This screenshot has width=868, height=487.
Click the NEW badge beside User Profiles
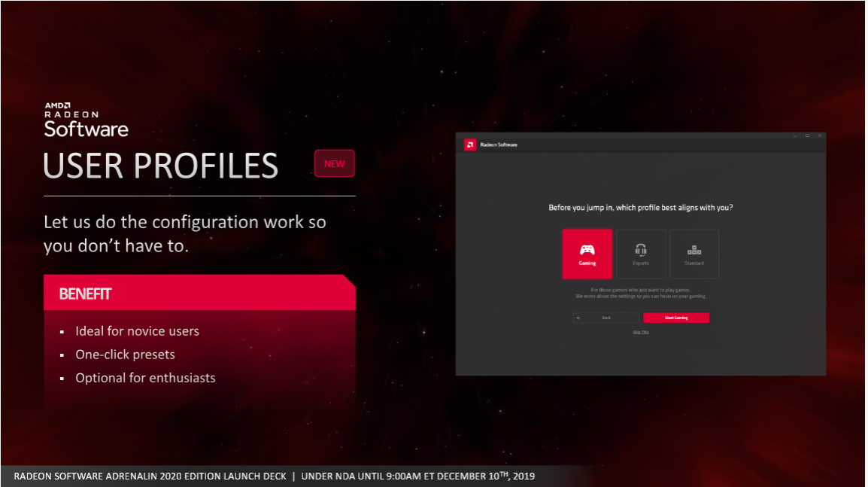334,164
